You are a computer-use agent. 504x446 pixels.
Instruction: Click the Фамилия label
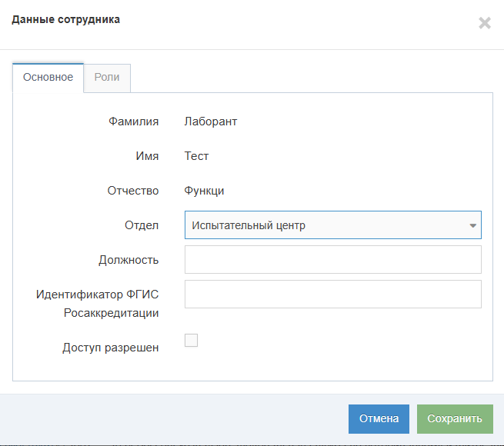coord(133,121)
